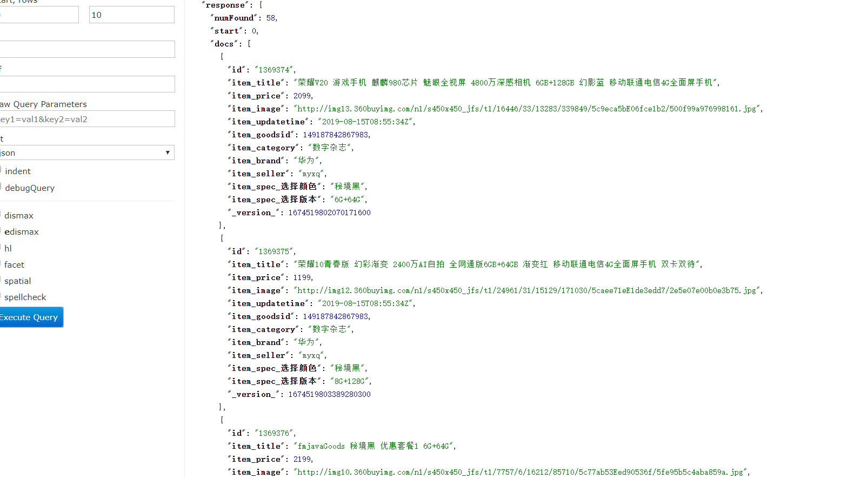The width and height of the screenshot is (868, 478).
Task: Click item_goodsid value in record 1369375
Action: pyautogui.click(x=335, y=316)
